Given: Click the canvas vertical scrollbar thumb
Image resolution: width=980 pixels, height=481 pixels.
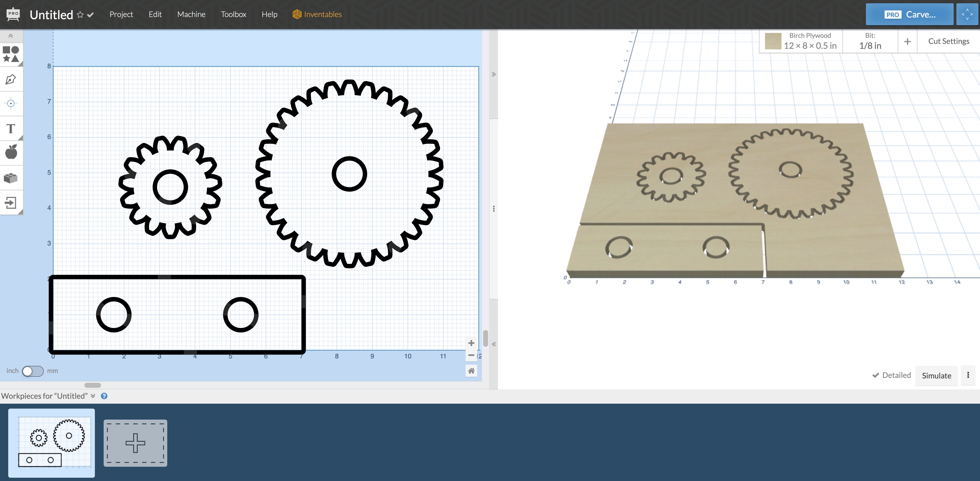Looking at the screenshot, I should pos(485,338).
